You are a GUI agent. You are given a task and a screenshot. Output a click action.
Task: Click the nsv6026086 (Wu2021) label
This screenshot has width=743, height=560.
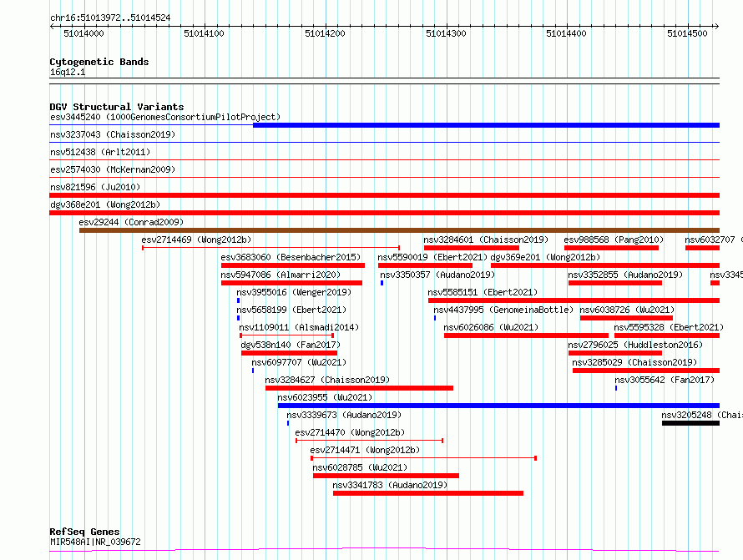(x=491, y=327)
